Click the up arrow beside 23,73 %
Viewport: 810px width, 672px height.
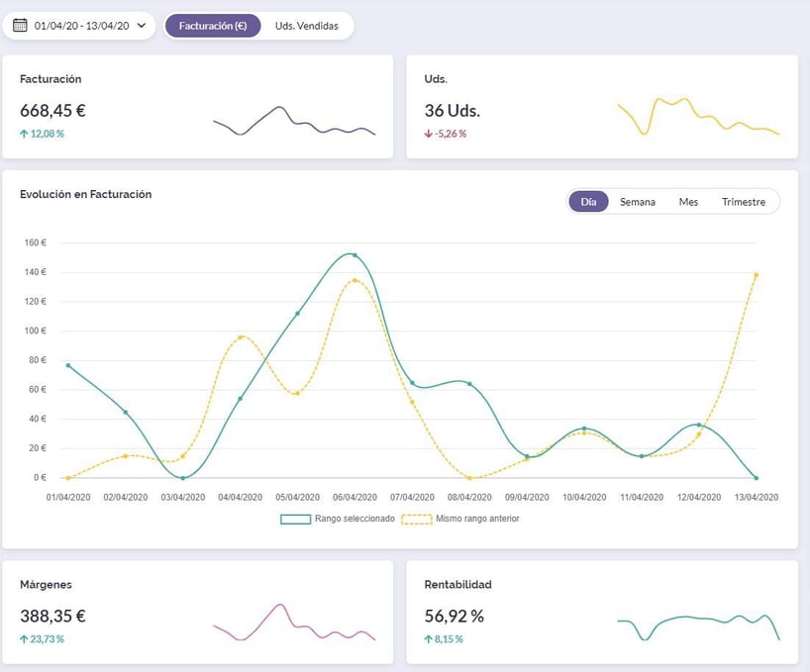click(24, 639)
